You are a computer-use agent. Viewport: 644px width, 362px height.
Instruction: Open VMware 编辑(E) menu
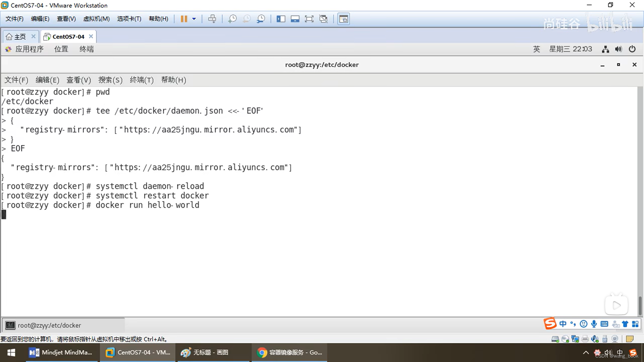pos(40,19)
